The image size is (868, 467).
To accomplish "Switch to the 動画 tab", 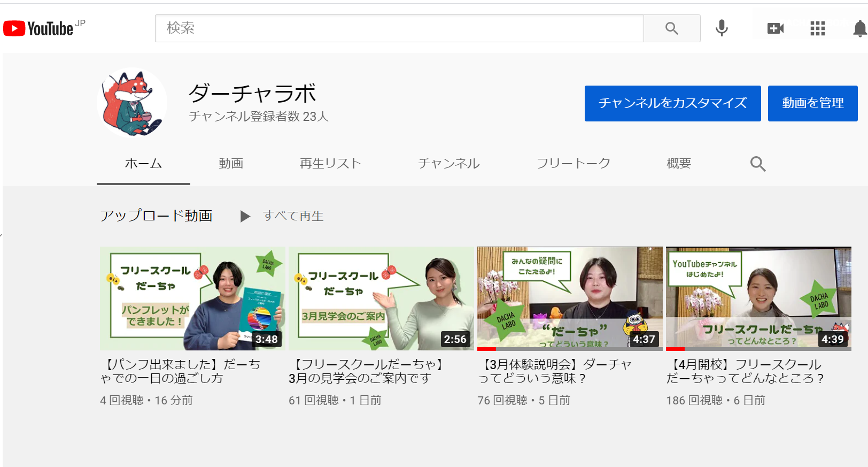I will click(231, 164).
